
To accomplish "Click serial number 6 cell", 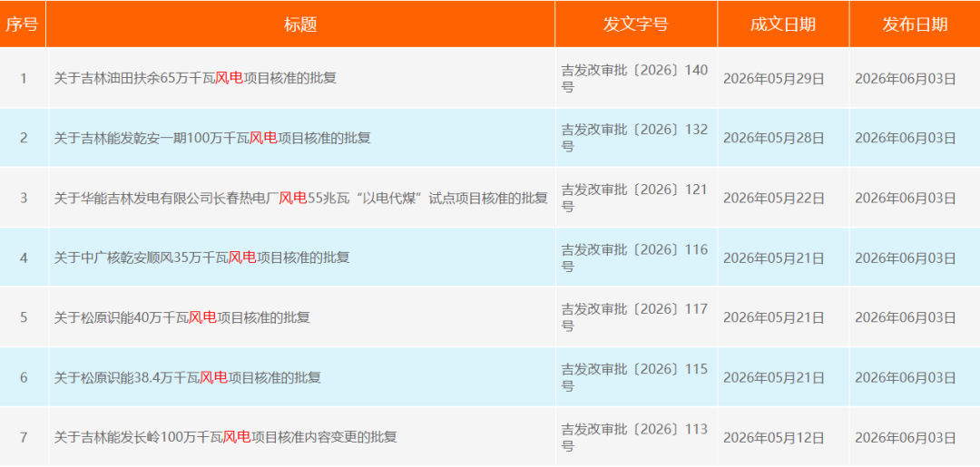I will (24, 377).
